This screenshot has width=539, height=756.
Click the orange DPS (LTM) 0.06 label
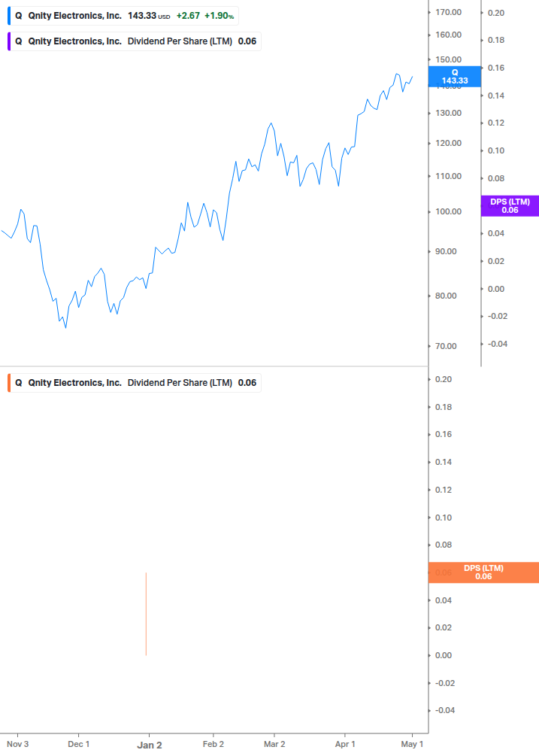pyautogui.click(x=483, y=572)
